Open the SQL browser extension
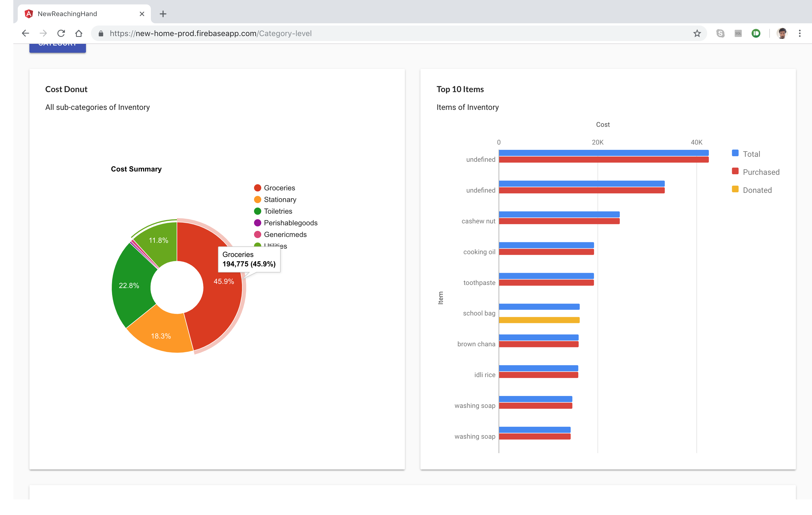Screen dimensions: 812x515 [x=738, y=33]
